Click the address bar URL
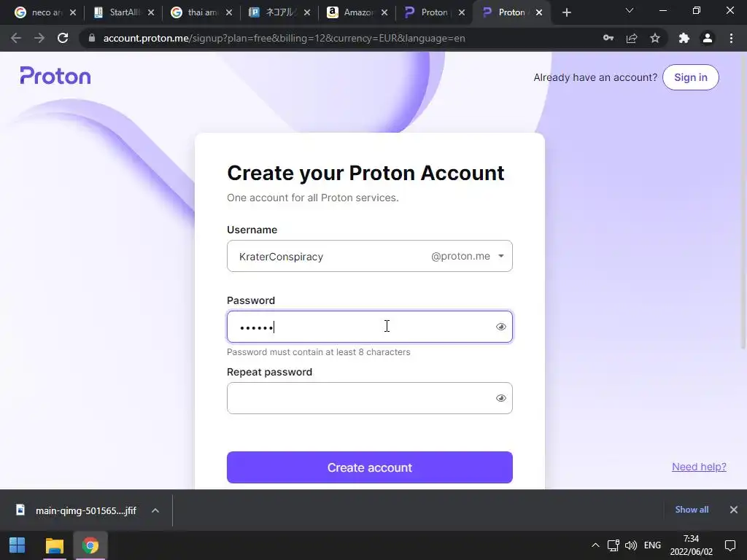 pyautogui.click(x=284, y=38)
